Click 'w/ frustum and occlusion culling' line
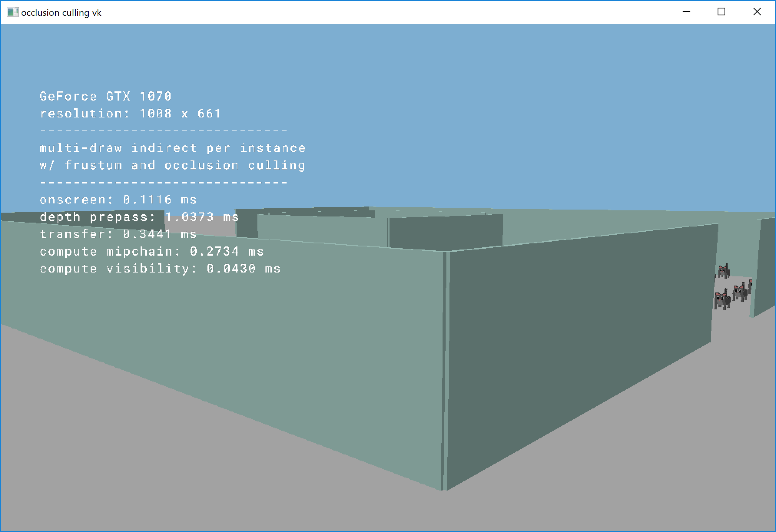 172,165
